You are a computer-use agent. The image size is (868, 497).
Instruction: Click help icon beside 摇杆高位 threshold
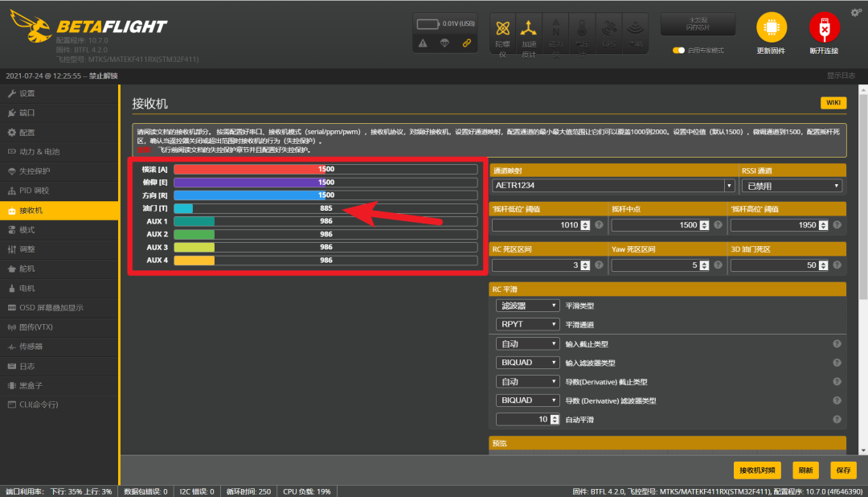837,225
